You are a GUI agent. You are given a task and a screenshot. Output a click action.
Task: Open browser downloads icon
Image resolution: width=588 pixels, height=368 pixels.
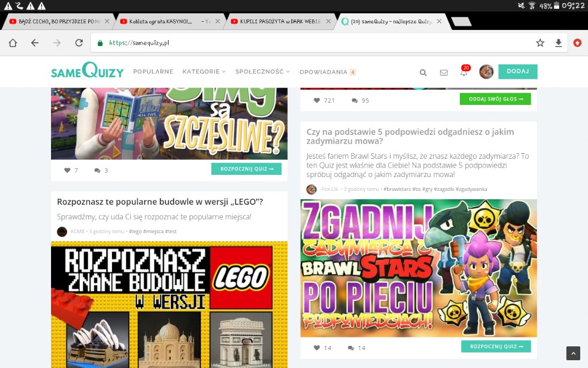pos(559,43)
